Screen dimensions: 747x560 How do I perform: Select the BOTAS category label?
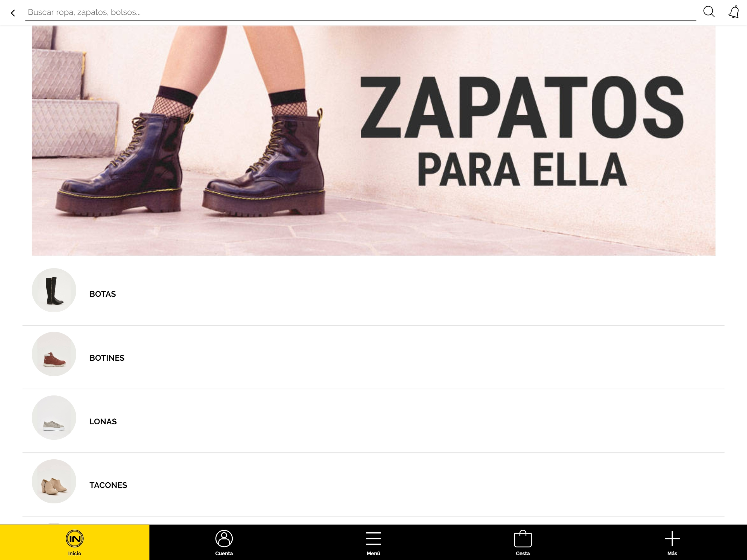103,294
